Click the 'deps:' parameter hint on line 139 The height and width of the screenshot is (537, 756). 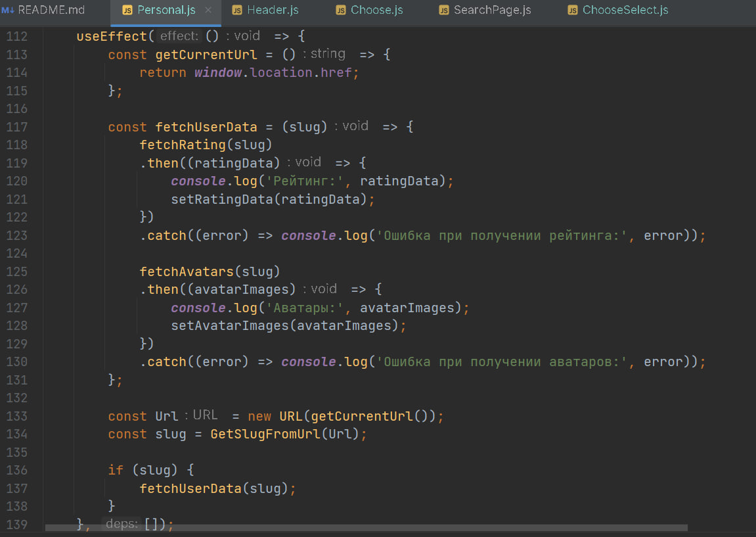tap(122, 524)
